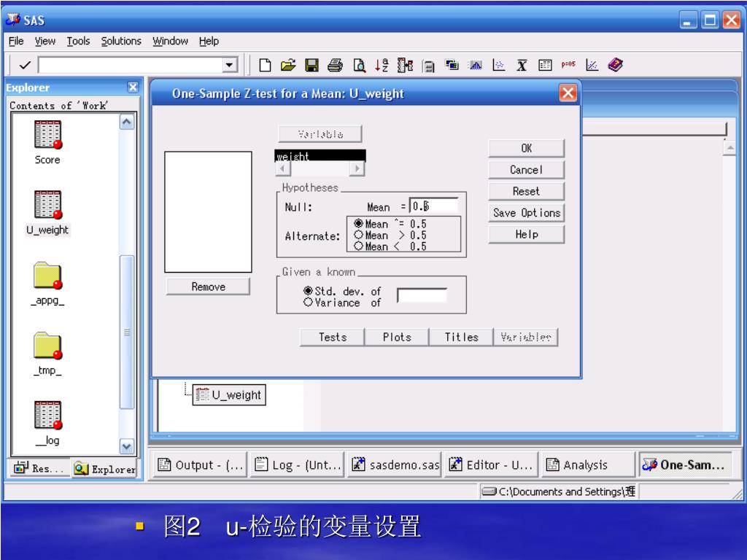Click the Print Preview magnifier icon
Image resolution: width=747 pixels, height=560 pixels.
[x=359, y=65]
